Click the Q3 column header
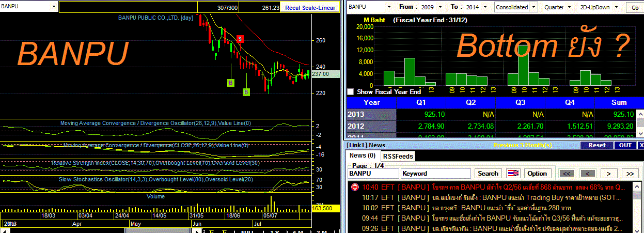Image resolution: width=644 pixels, height=233 pixels. tap(520, 102)
